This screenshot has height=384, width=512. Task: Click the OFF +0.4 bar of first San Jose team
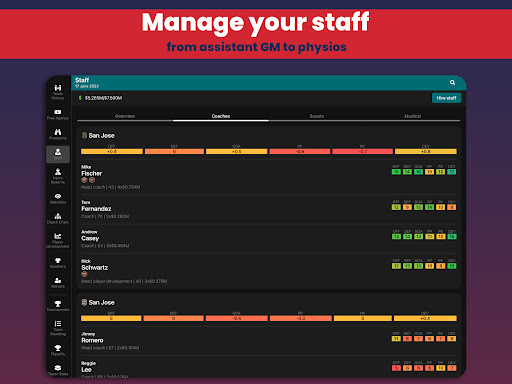pos(112,151)
